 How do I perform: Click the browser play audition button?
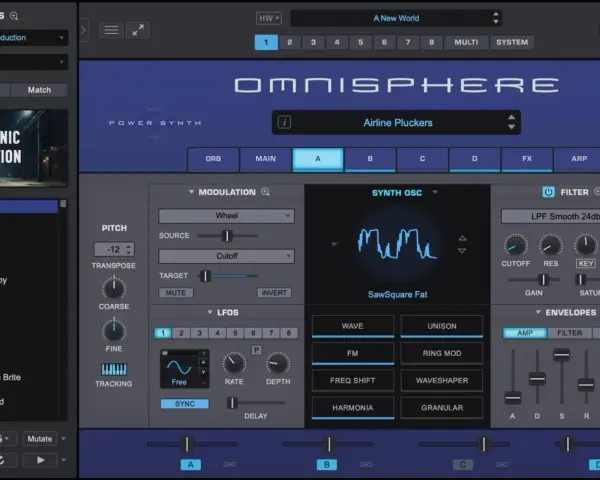coord(40,460)
